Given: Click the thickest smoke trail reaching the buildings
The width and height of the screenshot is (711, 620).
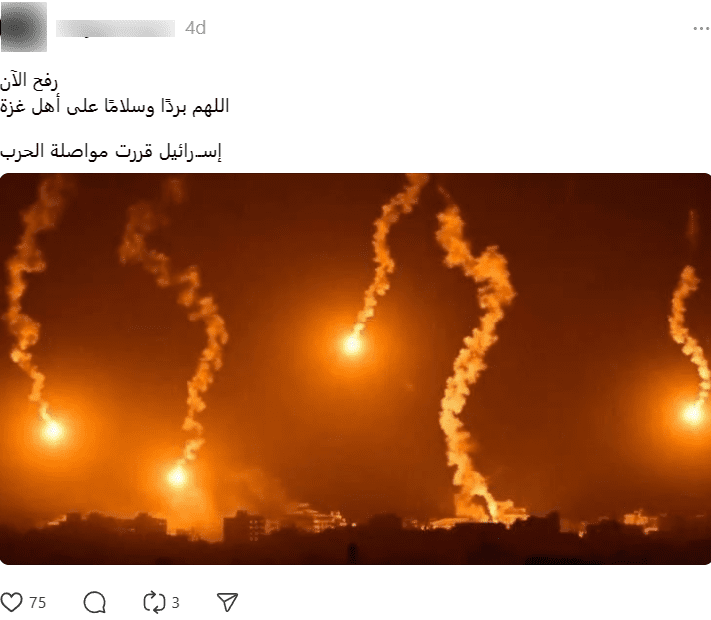Looking at the screenshot, I should pyautogui.click(x=472, y=363).
